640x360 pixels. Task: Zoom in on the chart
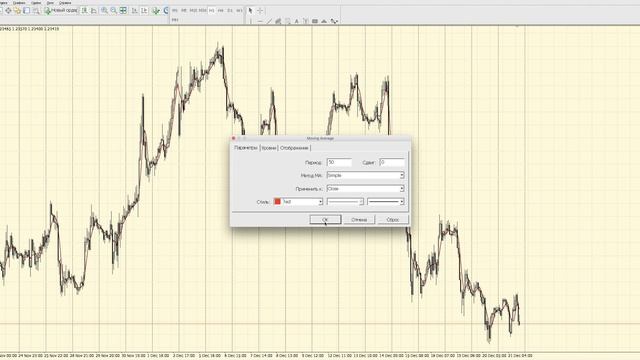click(x=104, y=10)
